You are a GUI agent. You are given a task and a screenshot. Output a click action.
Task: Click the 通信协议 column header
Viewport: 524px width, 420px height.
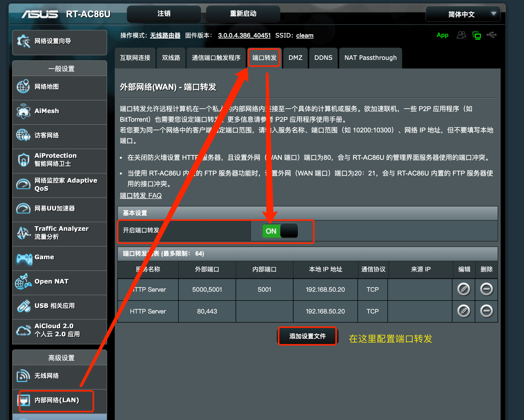click(373, 269)
